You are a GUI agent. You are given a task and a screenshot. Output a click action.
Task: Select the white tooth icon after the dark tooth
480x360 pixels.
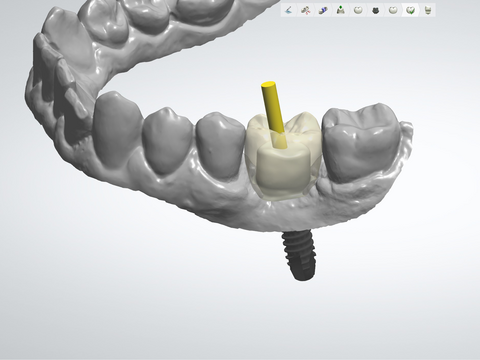393,10
